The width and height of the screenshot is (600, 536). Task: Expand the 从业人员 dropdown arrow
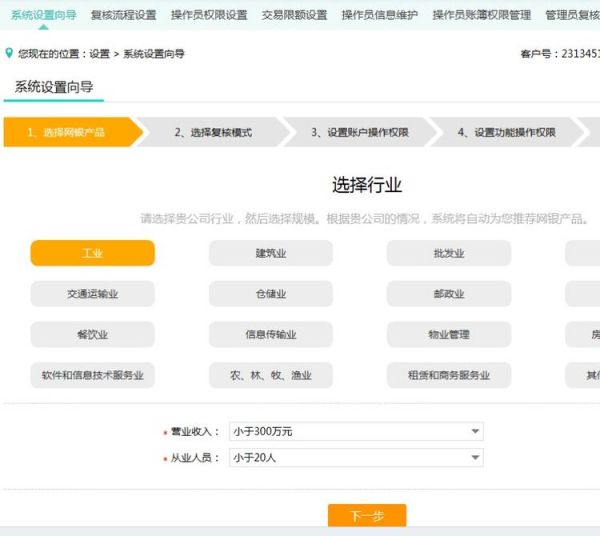click(475, 458)
